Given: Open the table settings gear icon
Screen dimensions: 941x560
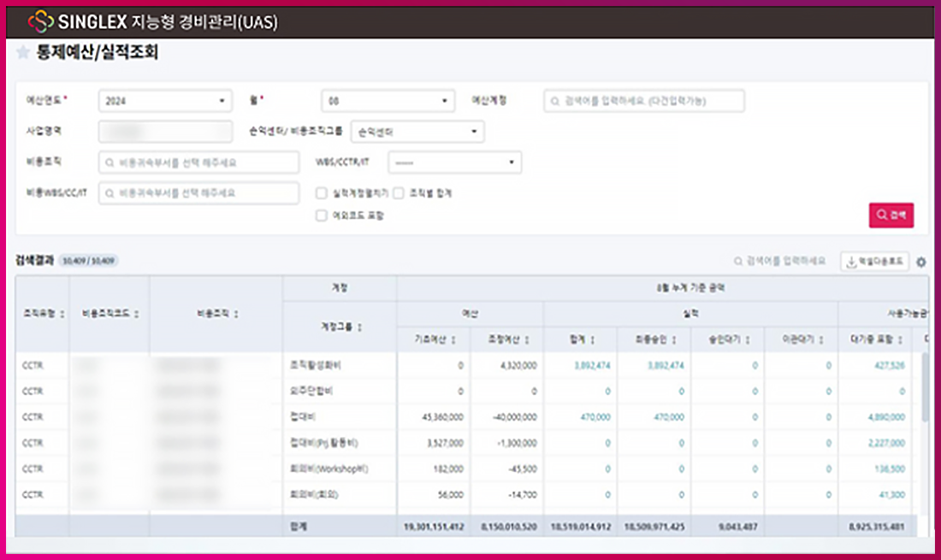Looking at the screenshot, I should click(921, 262).
